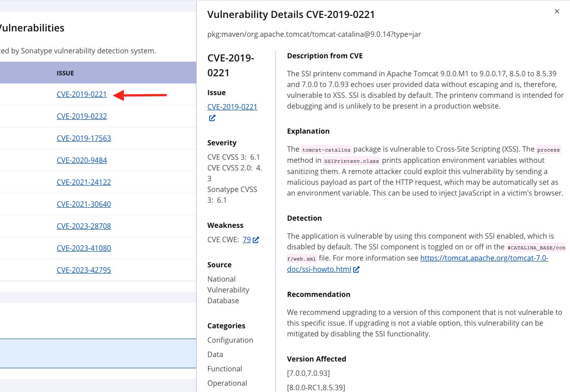Screen dimensions: 570x392
Task: Select 'CVE CVSS 3: 6.1' value
Action: (233, 157)
